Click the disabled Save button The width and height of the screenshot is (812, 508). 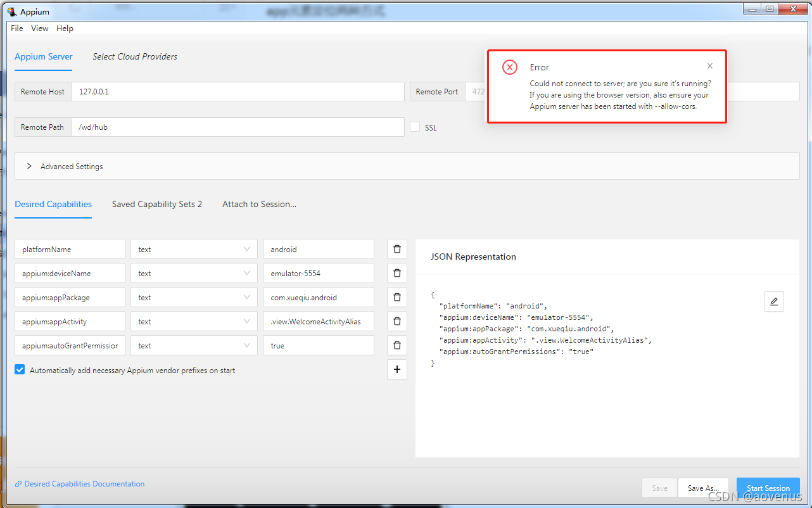tap(660, 488)
